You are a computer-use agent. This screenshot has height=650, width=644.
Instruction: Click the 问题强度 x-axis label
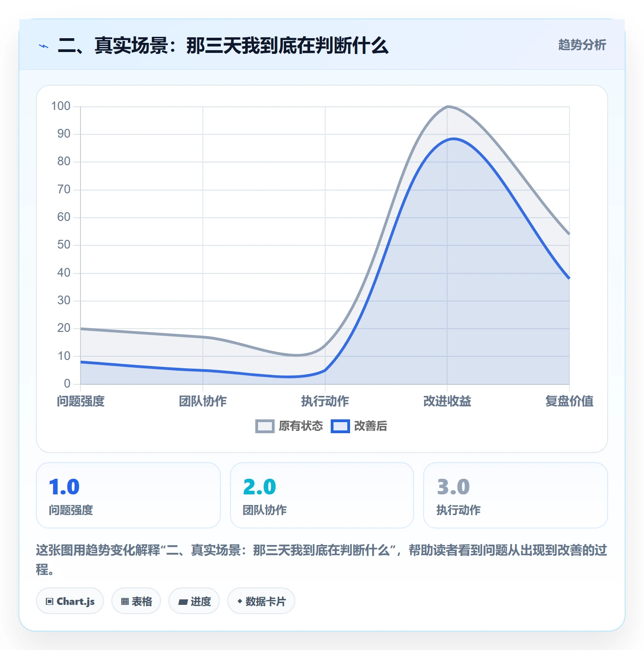click(80, 401)
